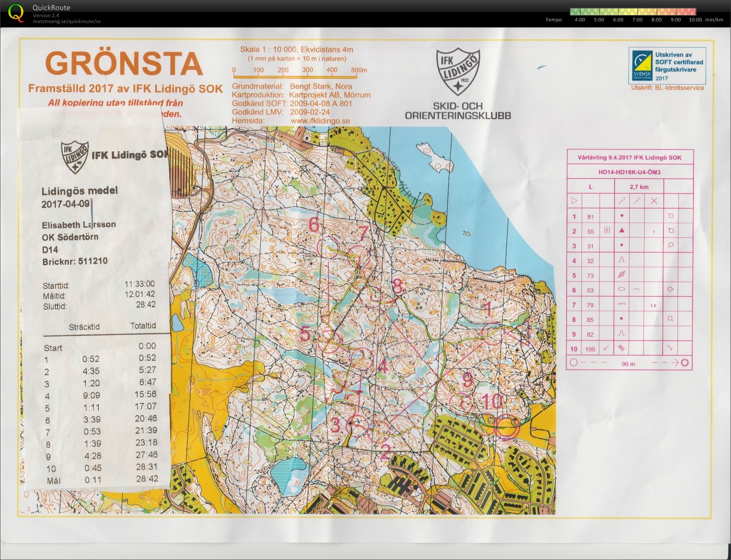731x560 pixels.
Task: Click the green QuickRoute Q logo
Action: tap(15, 12)
